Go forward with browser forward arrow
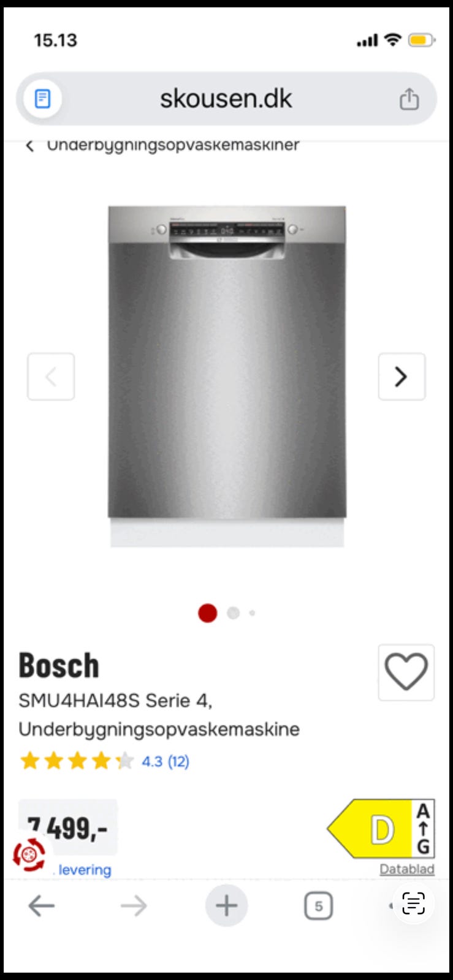This screenshot has height=980, width=453. [134, 905]
